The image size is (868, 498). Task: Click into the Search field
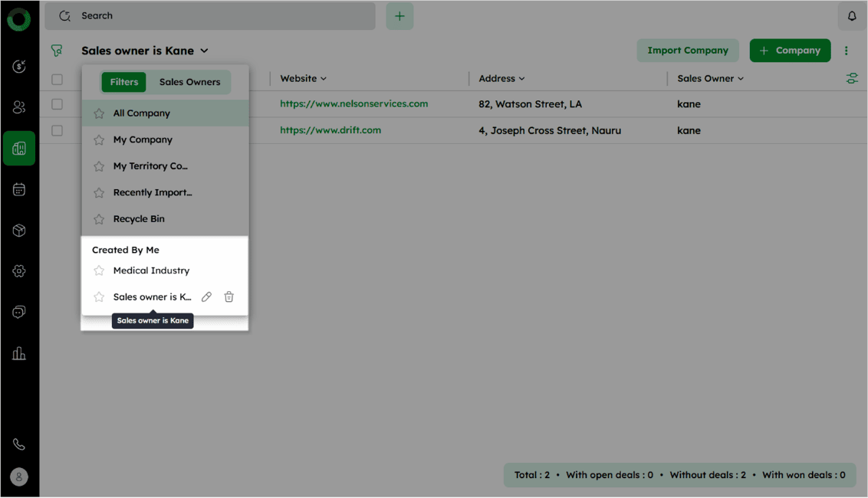tap(215, 16)
